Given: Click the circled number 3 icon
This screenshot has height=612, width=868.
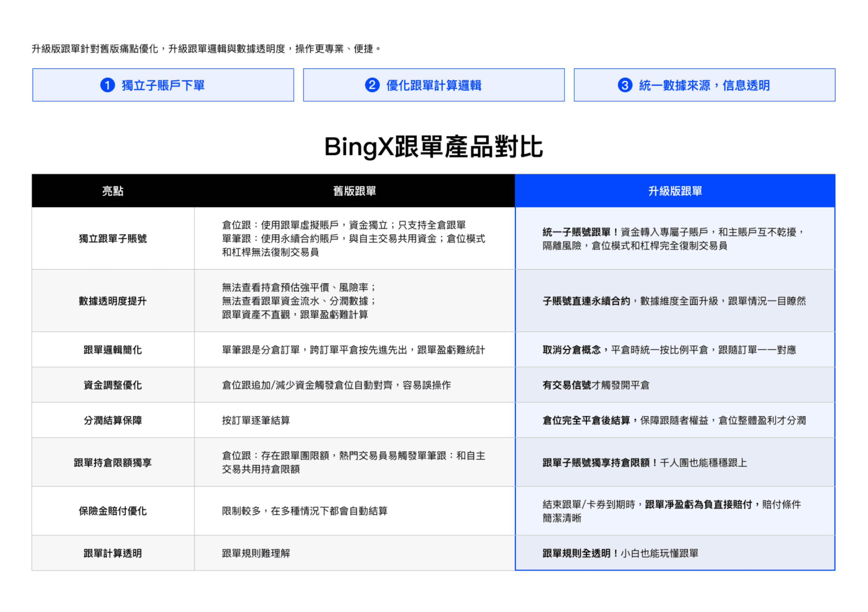Looking at the screenshot, I should pos(625,85).
